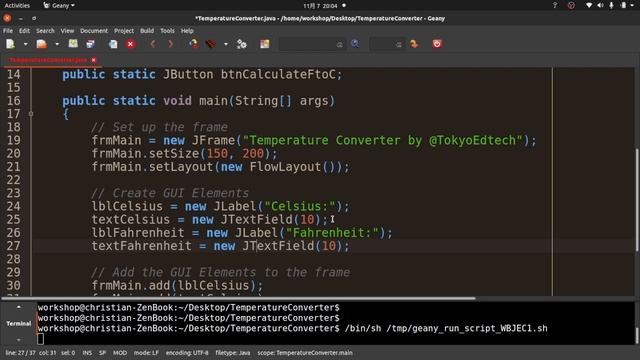This screenshot has height=360, width=640.
Task: Open the View menu
Action: (67, 31)
